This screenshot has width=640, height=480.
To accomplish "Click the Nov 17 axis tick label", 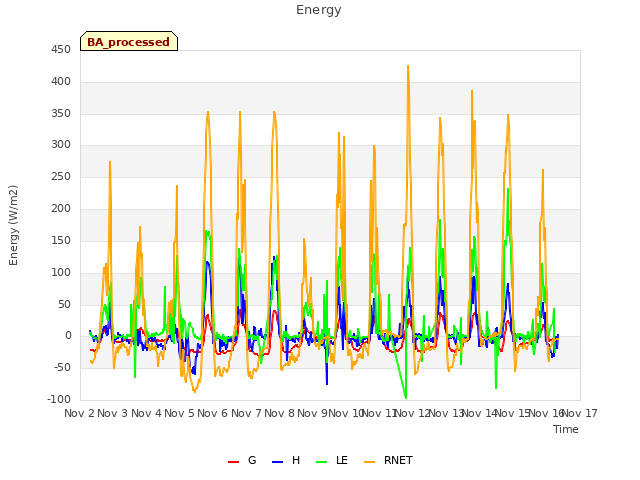I will pos(580,413).
